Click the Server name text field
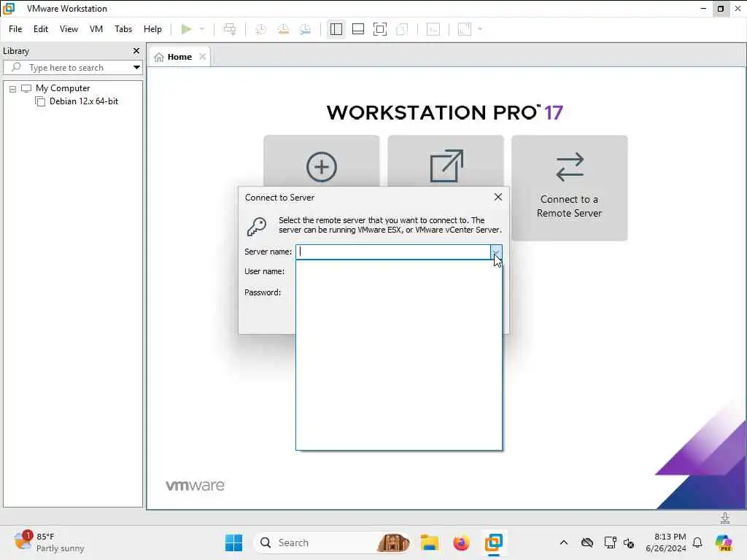 [x=393, y=252]
